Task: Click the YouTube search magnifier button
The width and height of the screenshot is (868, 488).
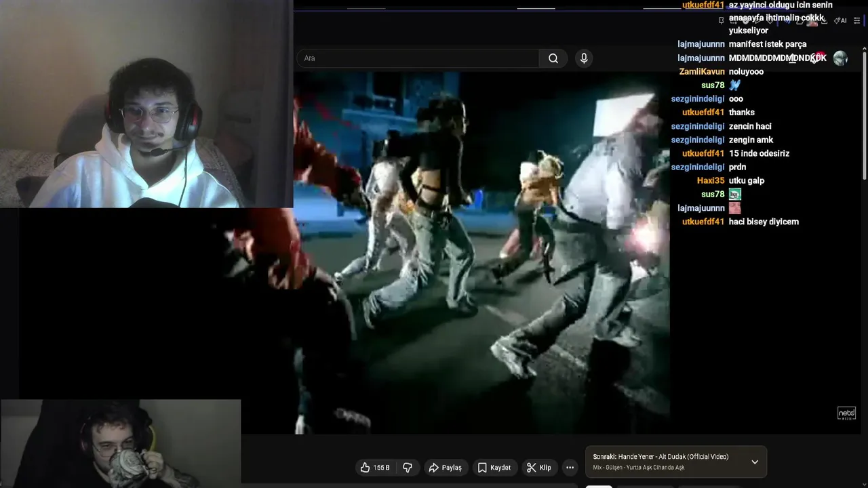Action: pyautogui.click(x=553, y=58)
